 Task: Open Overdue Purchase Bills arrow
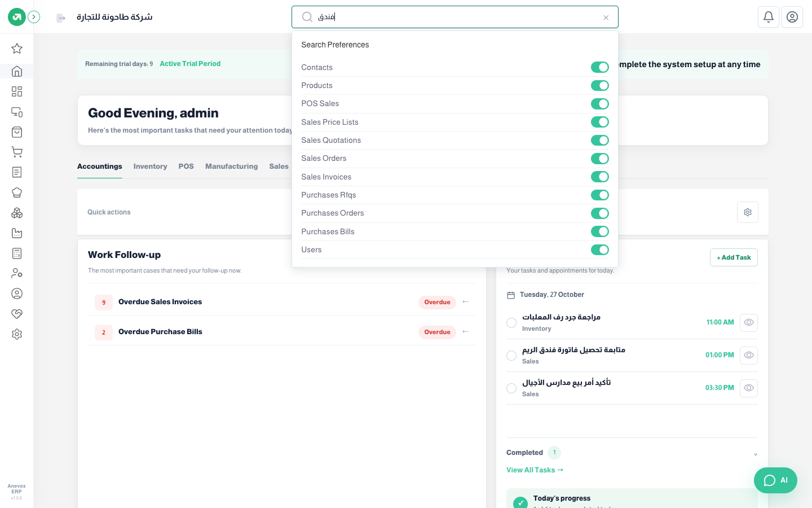pyautogui.click(x=465, y=332)
